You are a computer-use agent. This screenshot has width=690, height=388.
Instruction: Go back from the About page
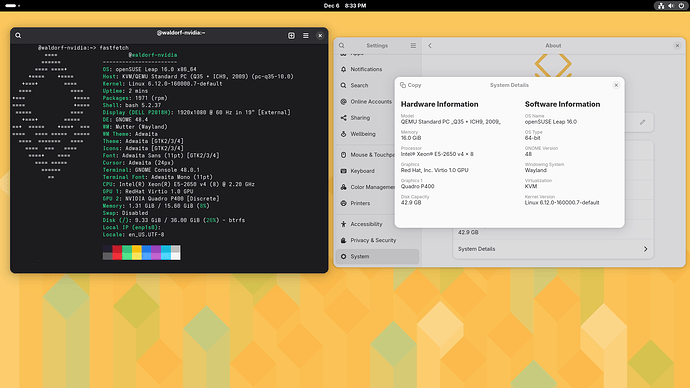point(430,45)
